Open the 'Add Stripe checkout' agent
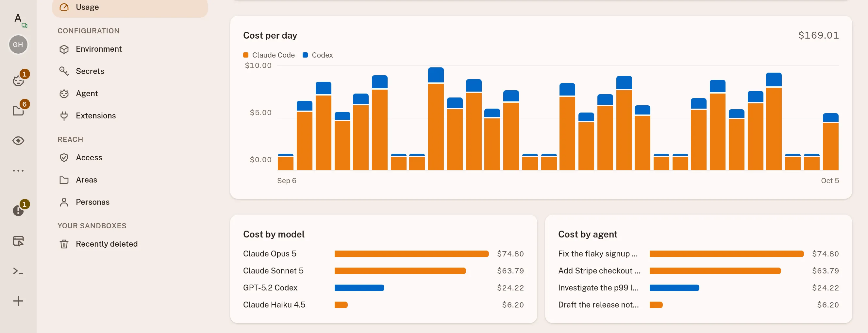Image resolution: width=868 pixels, height=333 pixels. [x=599, y=271]
